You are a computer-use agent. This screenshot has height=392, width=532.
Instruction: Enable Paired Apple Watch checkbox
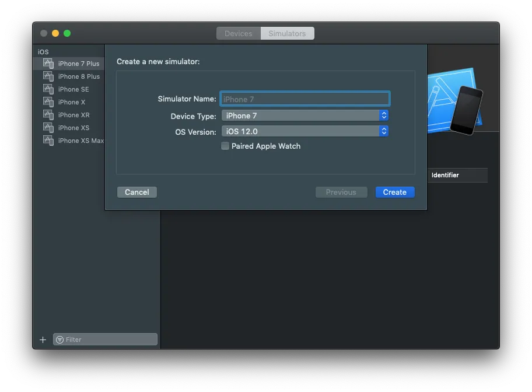pyautogui.click(x=225, y=146)
